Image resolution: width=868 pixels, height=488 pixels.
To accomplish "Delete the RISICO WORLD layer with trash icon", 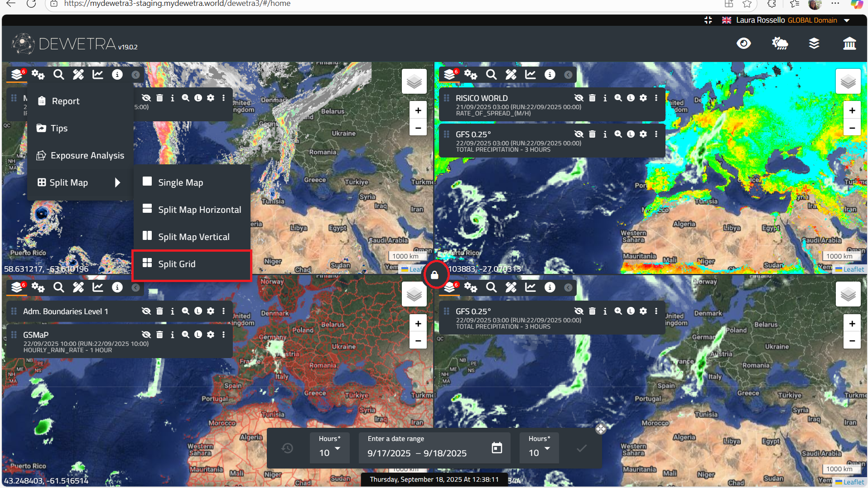I will coord(592,98).
